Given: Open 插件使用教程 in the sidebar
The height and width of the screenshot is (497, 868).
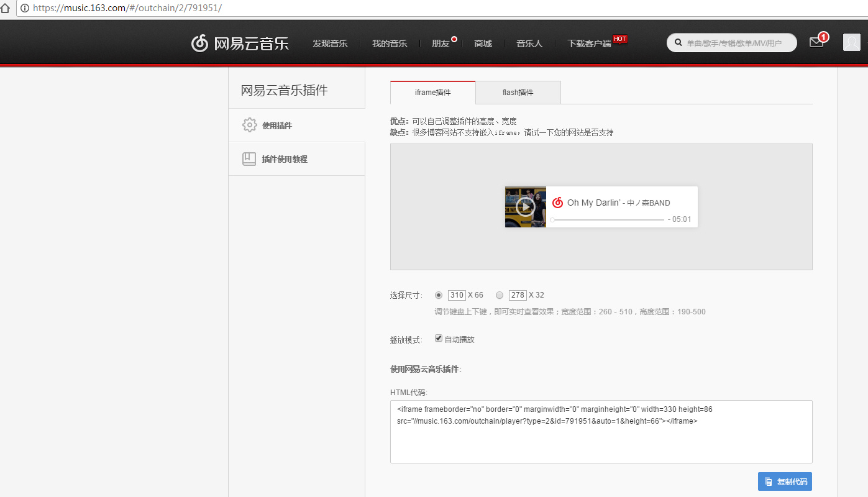Looking at the screenshot, I should click(x=297, y=159).
